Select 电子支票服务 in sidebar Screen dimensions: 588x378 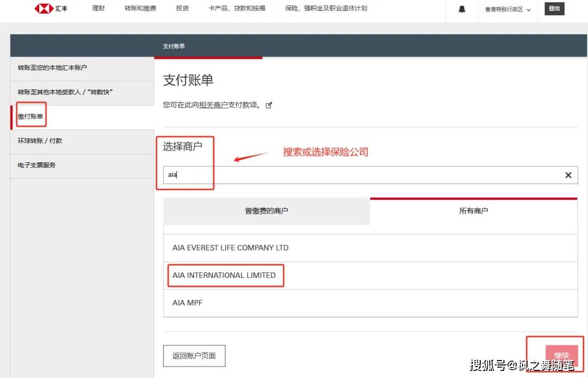click(x=82, y=166)
